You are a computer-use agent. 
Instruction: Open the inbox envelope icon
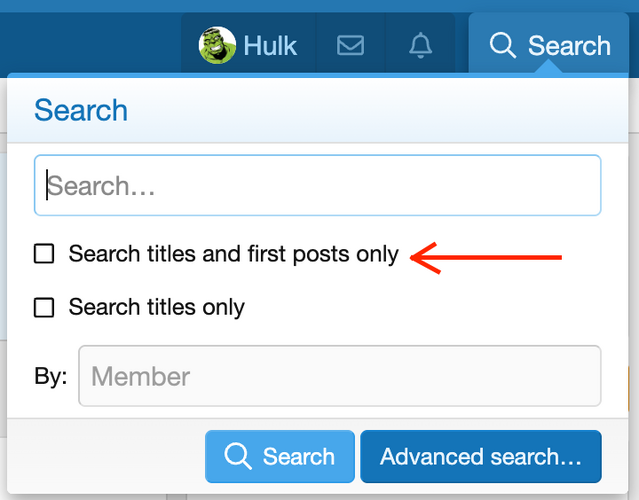[350, 45]
